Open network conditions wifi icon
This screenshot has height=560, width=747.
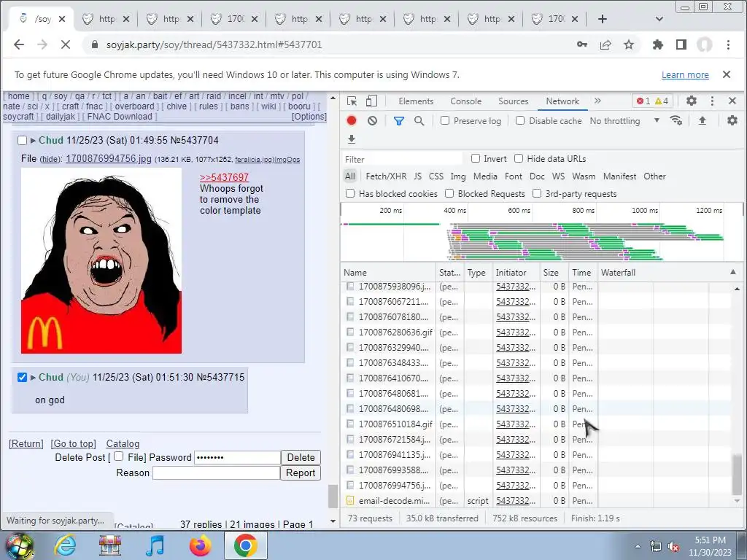coord(676,120)
